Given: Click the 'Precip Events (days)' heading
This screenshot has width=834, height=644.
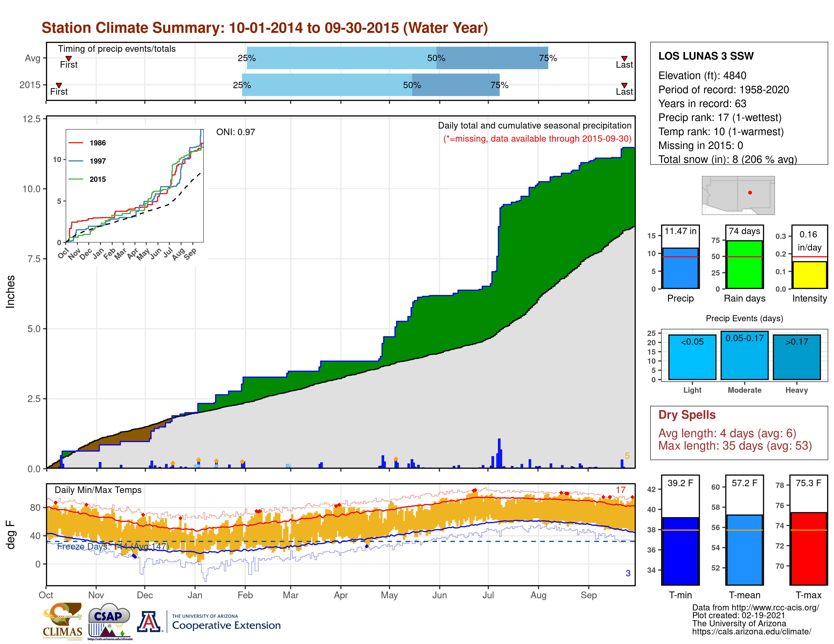Looking at the screenshot, I should [x=744, y=318].
